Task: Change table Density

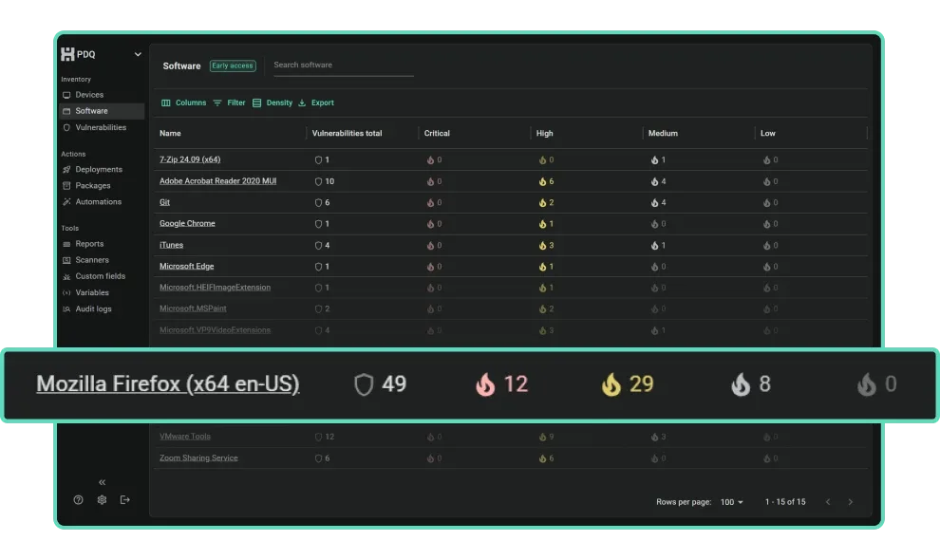Action: (x=273, y=103)
